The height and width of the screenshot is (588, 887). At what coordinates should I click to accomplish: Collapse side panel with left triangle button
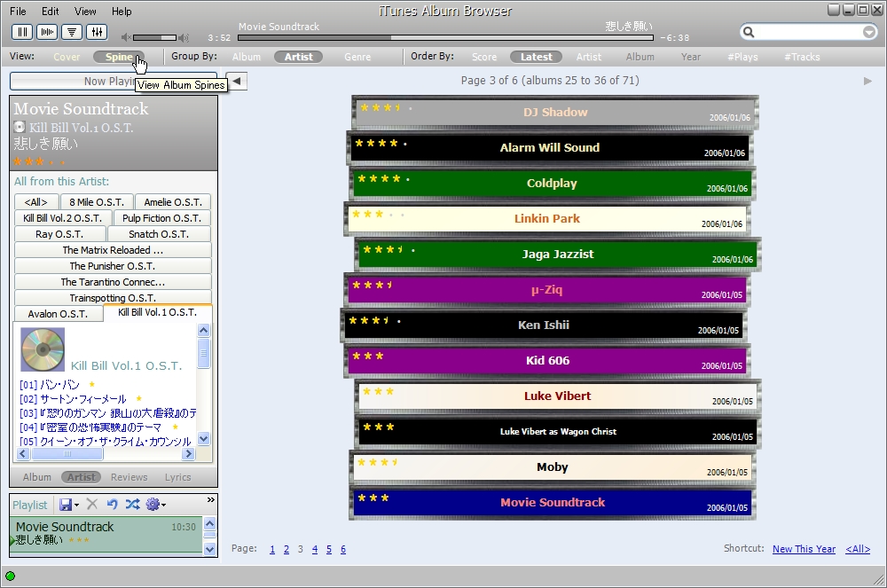[237, 81]
